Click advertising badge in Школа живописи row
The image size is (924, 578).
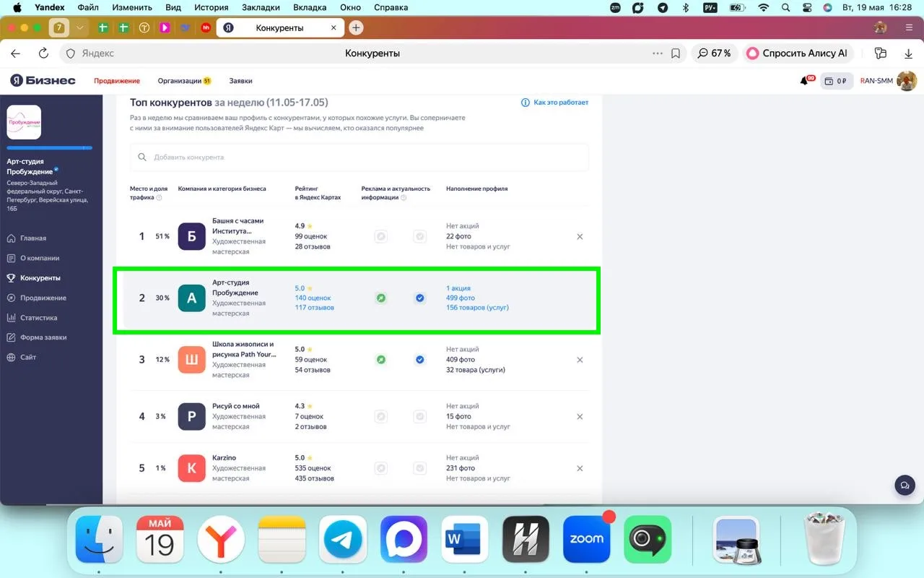click(x=380, y=360)
